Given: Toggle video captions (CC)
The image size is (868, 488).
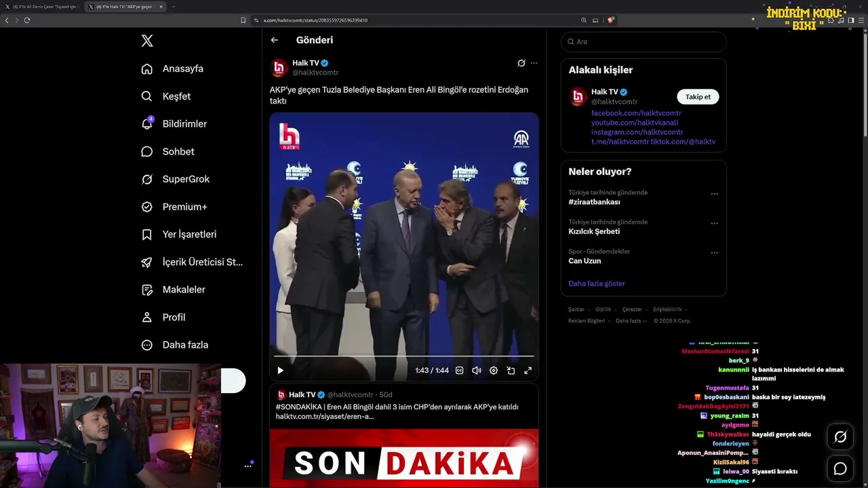Looking at the screenshot, I should (x=459, y=371).
